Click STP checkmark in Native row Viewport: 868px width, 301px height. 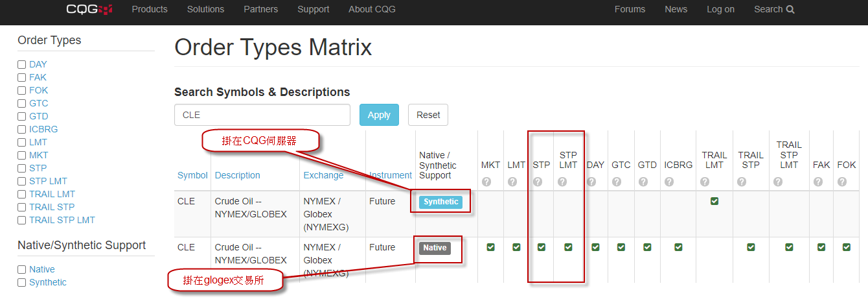click(x=542, y=247)
